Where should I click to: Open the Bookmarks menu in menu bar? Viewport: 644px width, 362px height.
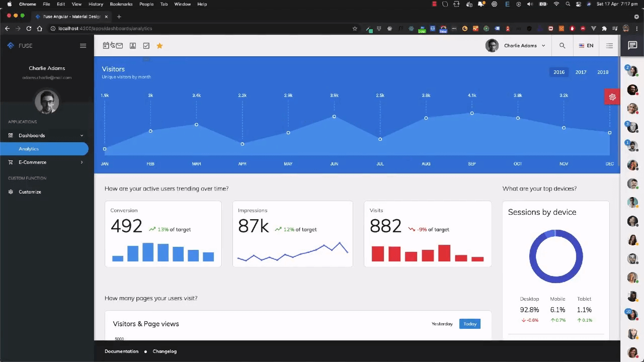121,4
